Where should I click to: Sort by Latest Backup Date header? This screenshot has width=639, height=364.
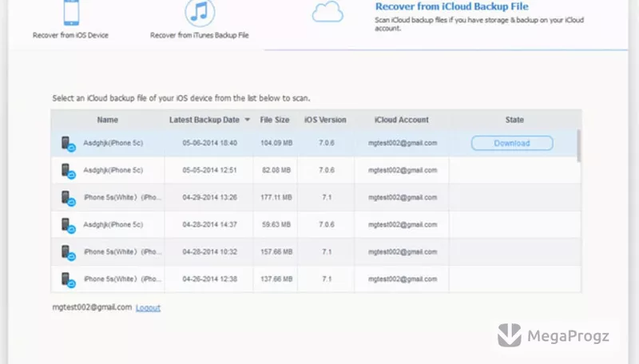(x=204, y=120)
